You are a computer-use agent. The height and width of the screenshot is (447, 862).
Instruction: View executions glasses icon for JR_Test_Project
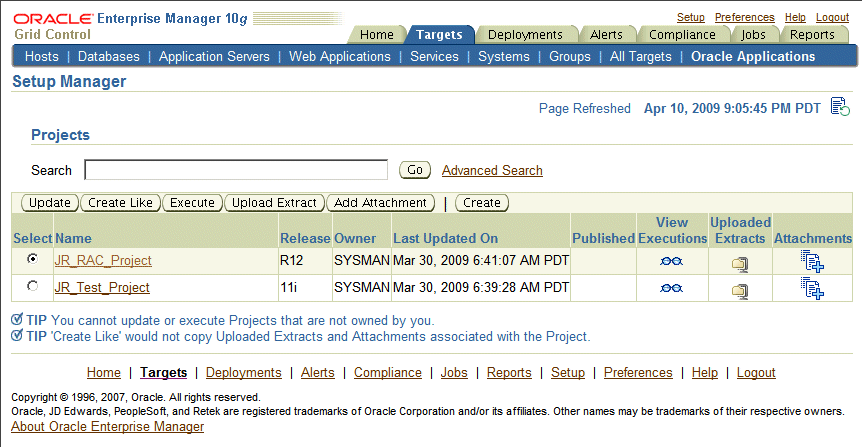[x=671, y=288]
